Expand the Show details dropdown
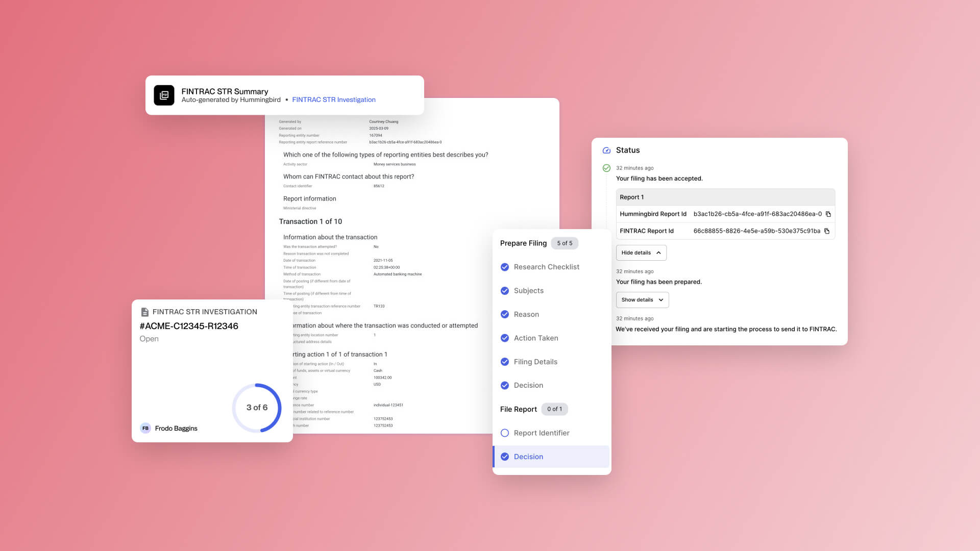The width and height of the screenshot is (980, 551). click(638, 300)
